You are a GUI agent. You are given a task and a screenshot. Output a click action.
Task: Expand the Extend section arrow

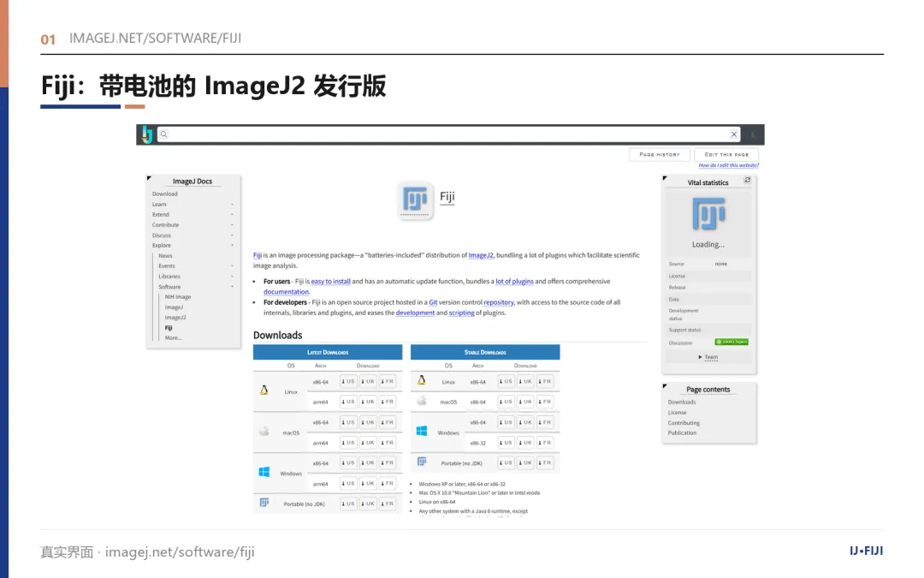pyautogui.click(x=232, y=215)
